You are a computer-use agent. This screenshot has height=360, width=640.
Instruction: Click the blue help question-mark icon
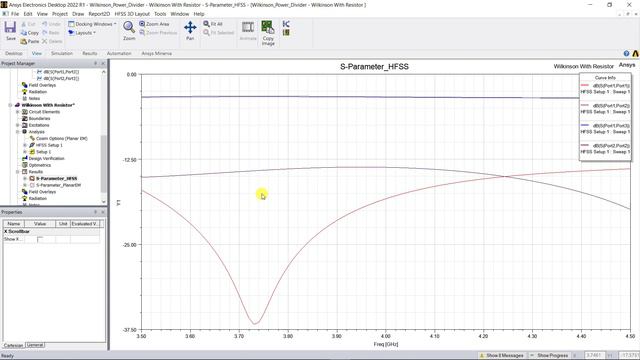627,53
